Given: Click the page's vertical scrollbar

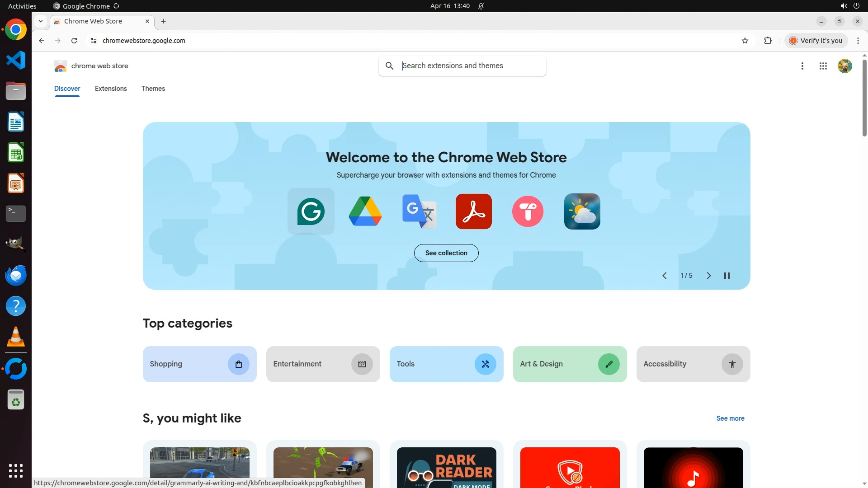Looking at the screenshot, I should 864,97.
